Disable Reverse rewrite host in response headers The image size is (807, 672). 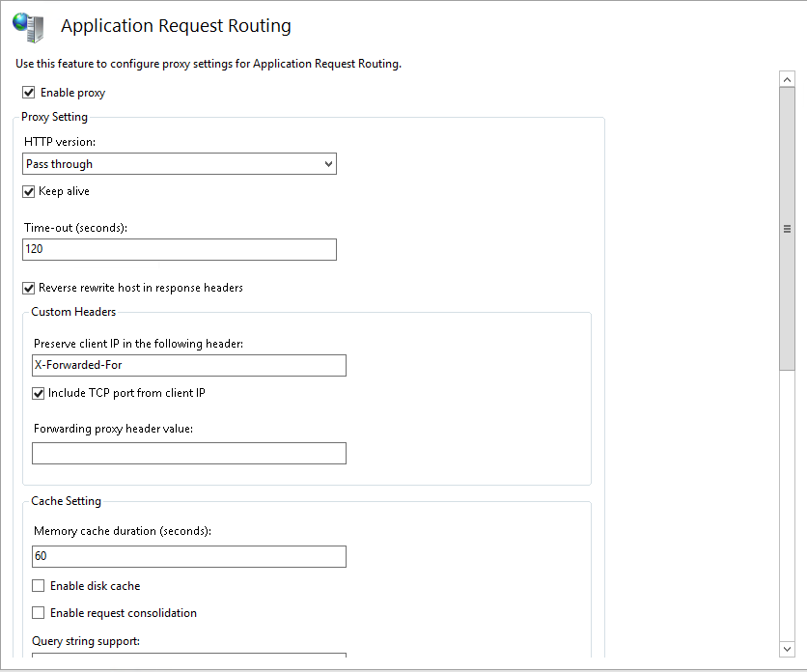[28, 288]
